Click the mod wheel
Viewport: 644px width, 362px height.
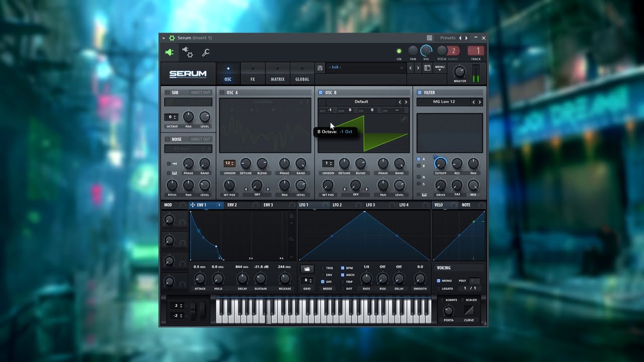click(202, 310)
